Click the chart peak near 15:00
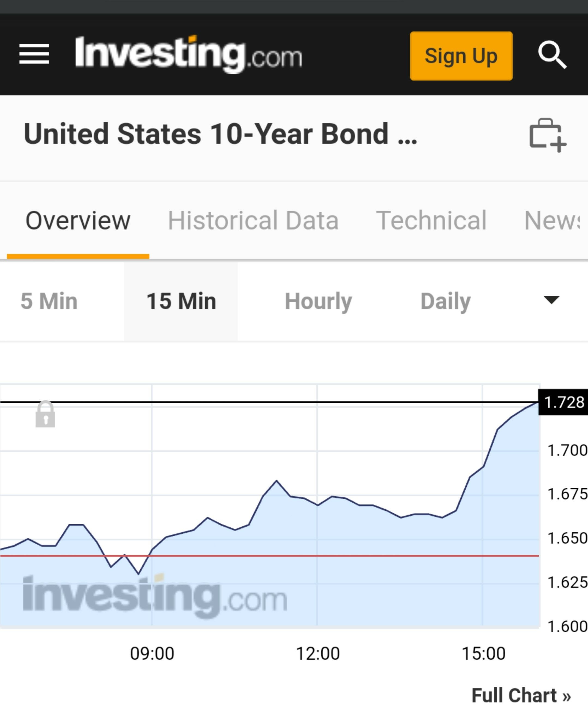 tap(538, 403)
